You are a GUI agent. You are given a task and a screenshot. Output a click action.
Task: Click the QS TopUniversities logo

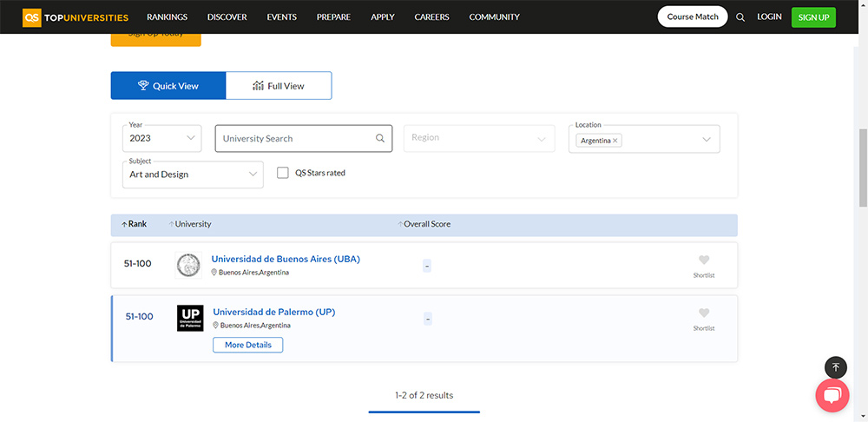[76, 17]
